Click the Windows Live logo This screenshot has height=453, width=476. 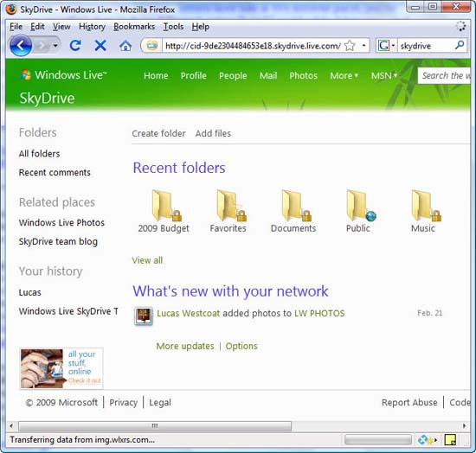pos(63,75)
